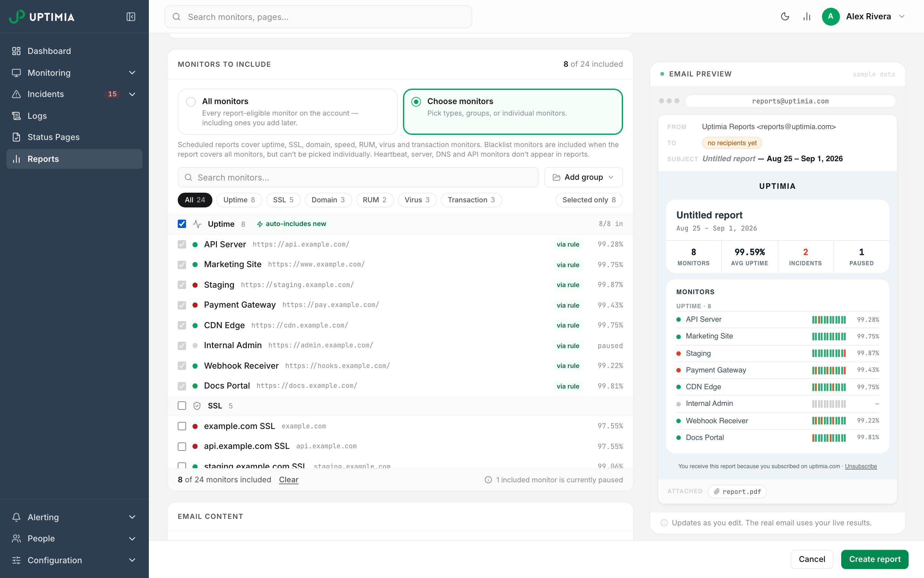Filter monitors by RUM 2 tab

click(374, 200)
